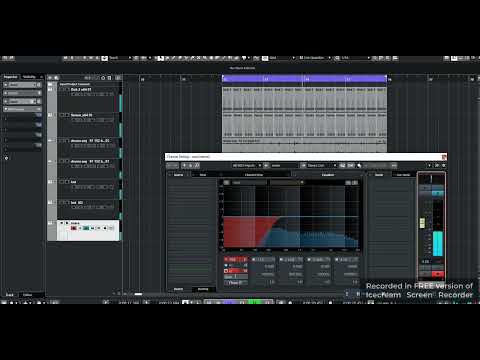This screenshot has height=360, width=480.
Task: Switch to the Visibility tab
Action: (x=29, y=77)
